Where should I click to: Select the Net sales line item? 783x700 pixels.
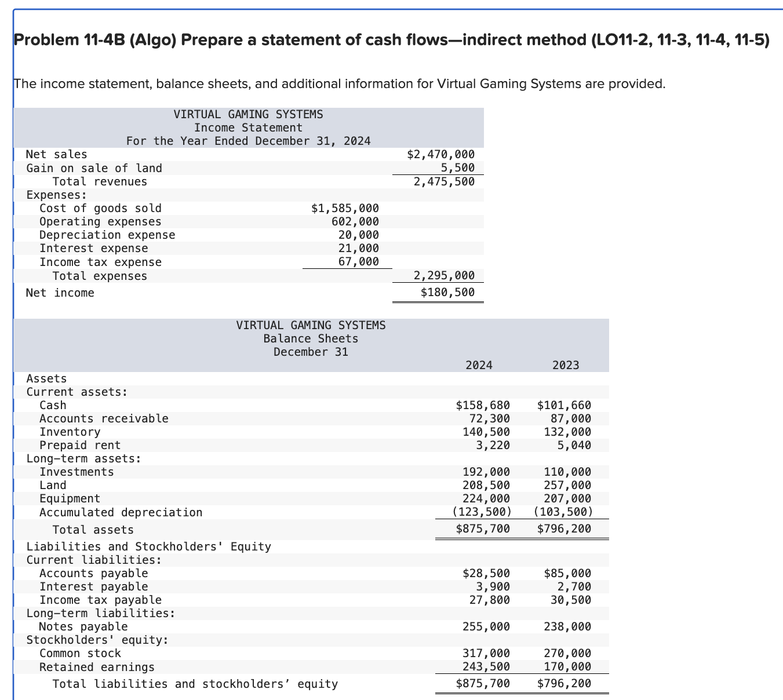56,154
